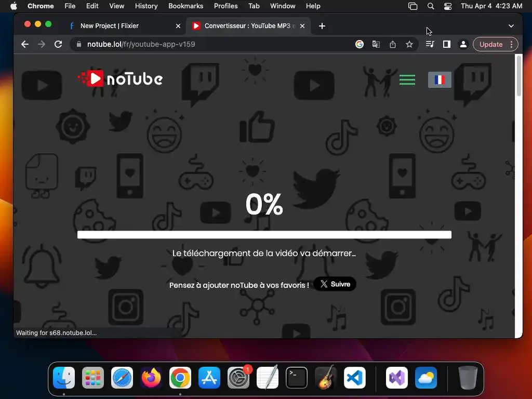This screenshot has height=399, width=532.
Task: Click the page vertical scrollbar
Action: pos(519,76)
